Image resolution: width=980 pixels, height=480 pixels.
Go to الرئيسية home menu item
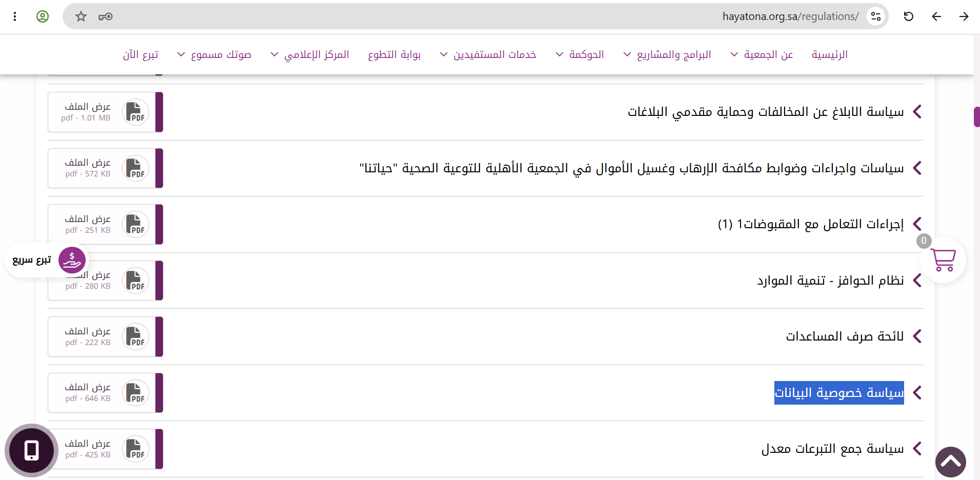click(829, 54)
